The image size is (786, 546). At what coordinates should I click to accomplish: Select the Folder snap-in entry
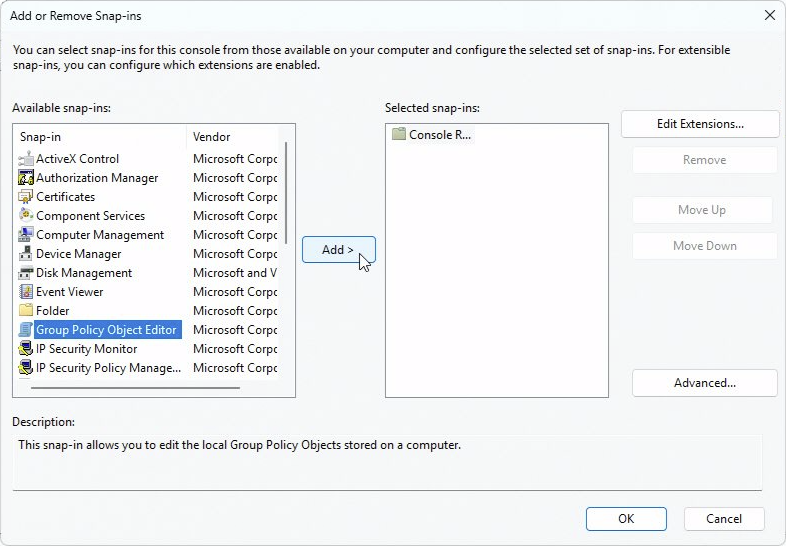pos(52,311)
